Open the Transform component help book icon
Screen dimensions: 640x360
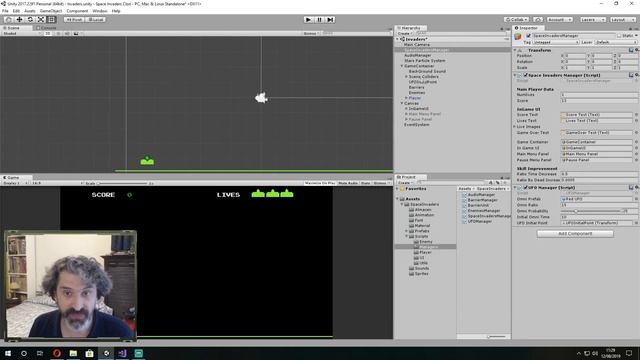point(631,50)
